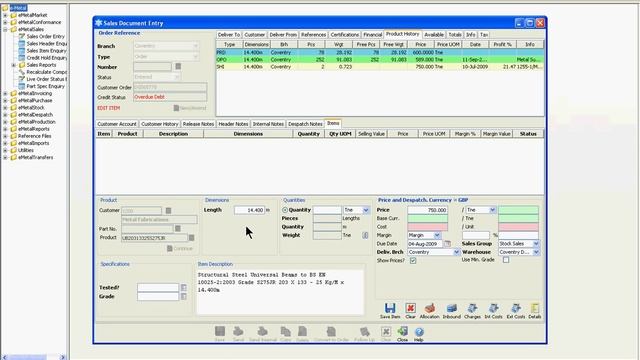Open the Ext Costs icon
This screenshot has height=360, width=640.
[x=516, y=308]
